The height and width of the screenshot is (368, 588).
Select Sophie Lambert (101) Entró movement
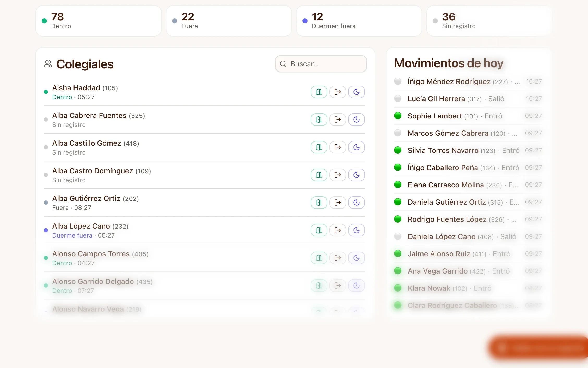click(468, 116)
